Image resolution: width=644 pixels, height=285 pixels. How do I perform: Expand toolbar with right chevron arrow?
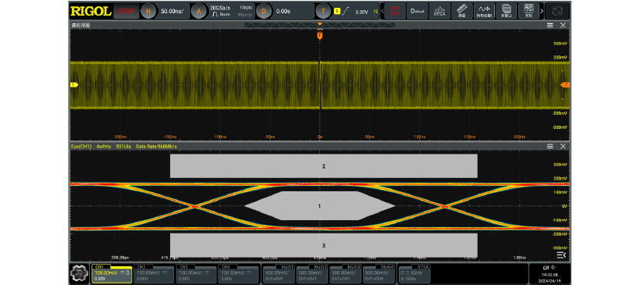click(x=542, y=11)
